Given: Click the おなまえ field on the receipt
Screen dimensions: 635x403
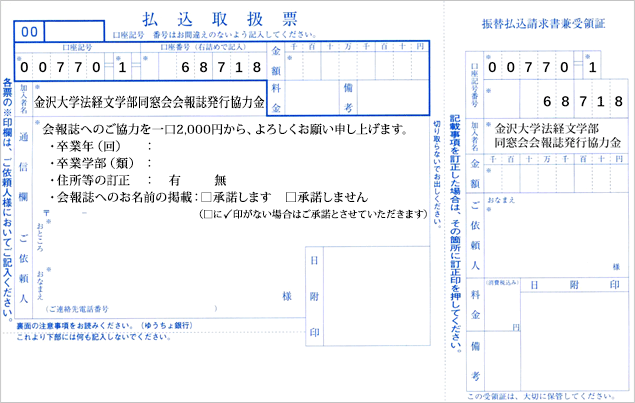Looking at the screenshot, I should click(x=556, y=237).
